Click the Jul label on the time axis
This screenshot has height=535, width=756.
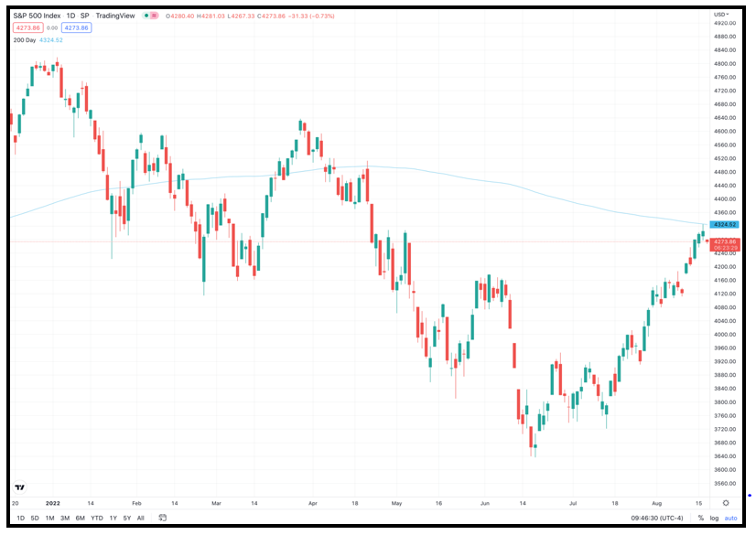[573, 503]
